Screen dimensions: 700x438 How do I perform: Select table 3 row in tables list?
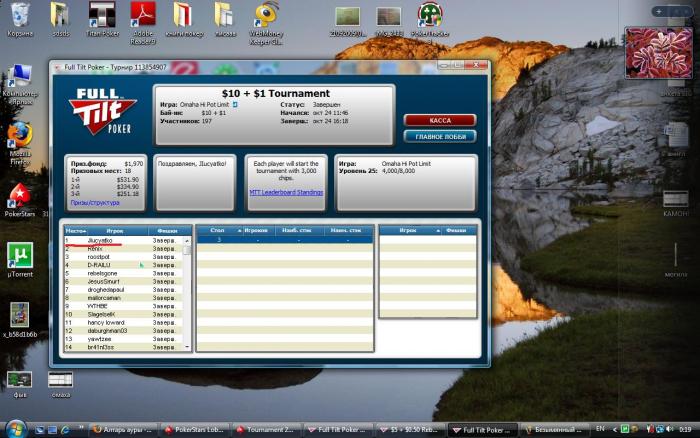click(x=285, y=240)
